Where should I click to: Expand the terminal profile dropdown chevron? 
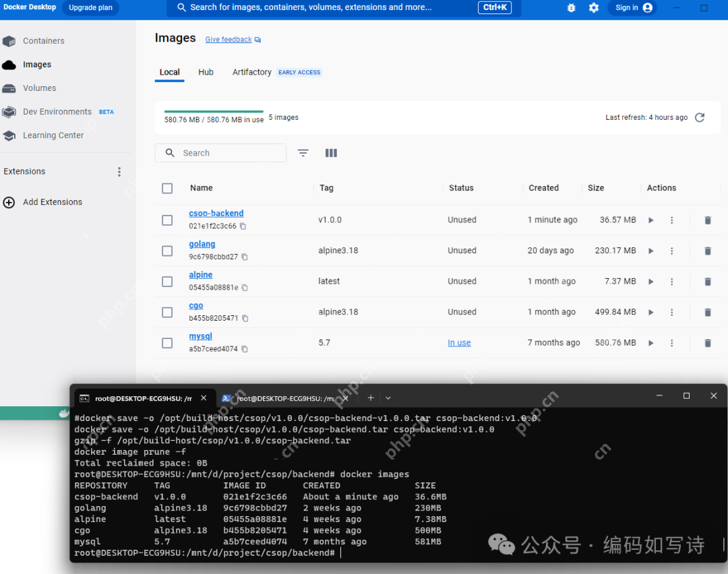388,398
